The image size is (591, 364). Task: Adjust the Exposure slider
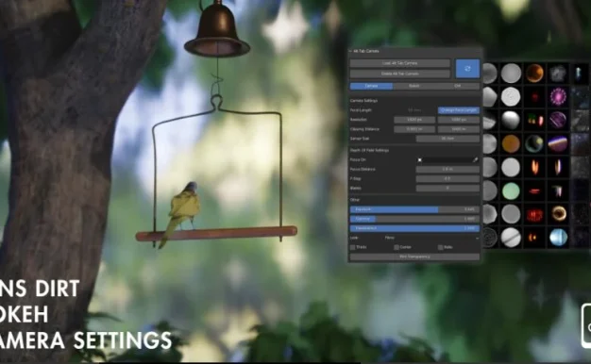[x=414, y=209]
